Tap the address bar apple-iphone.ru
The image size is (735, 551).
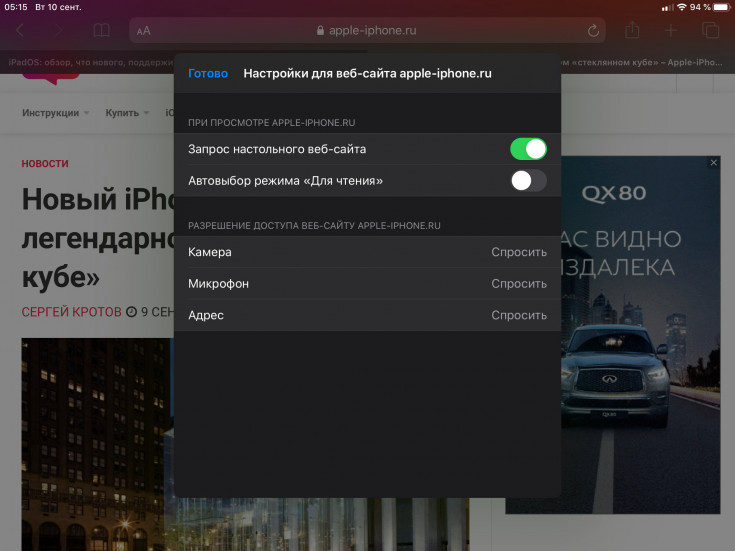tap(367, 31)
